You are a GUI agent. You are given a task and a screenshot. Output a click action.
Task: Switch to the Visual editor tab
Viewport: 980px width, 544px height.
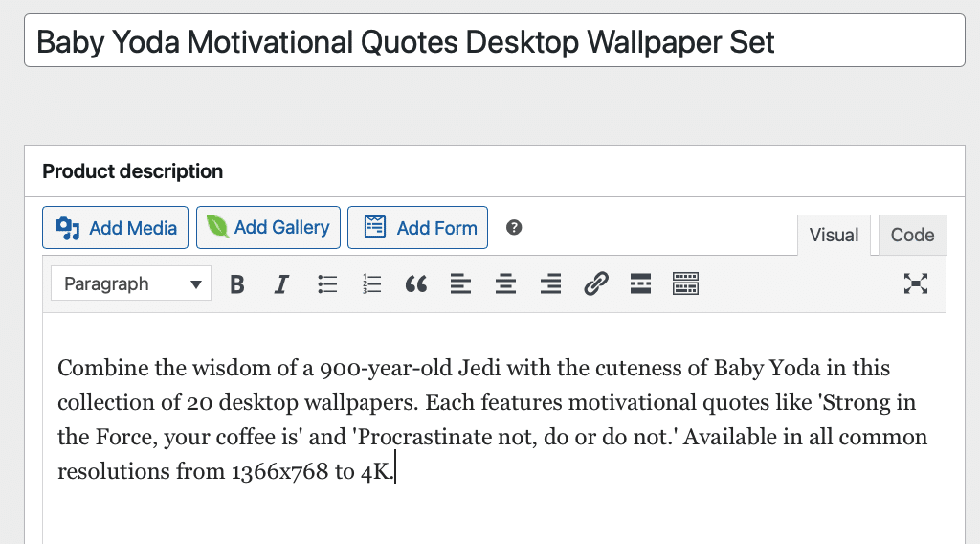tap(834, 235)
